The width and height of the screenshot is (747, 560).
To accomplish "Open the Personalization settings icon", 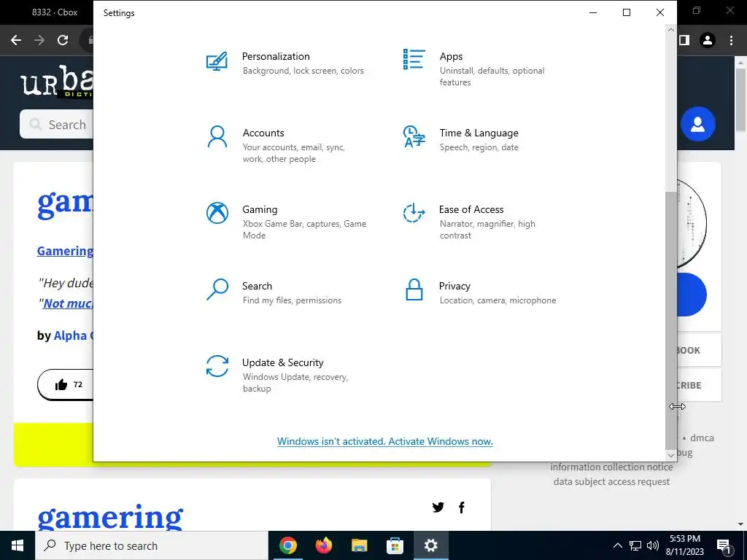I will 217,62.
